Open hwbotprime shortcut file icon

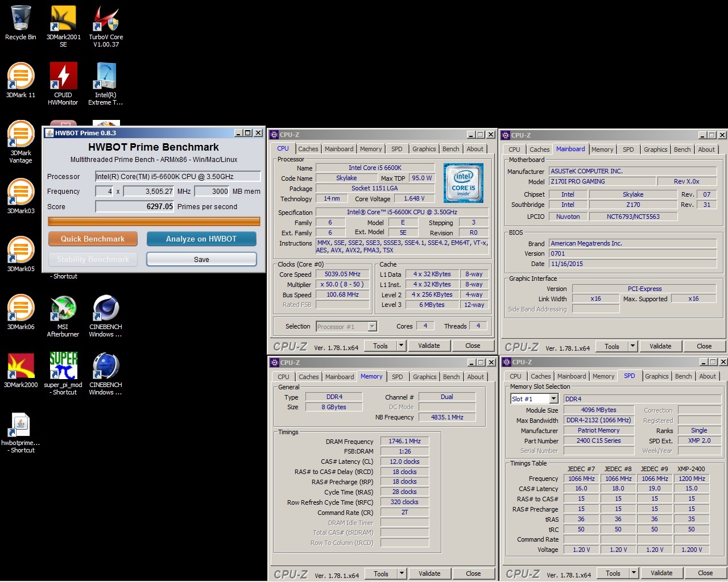point(20,432)
